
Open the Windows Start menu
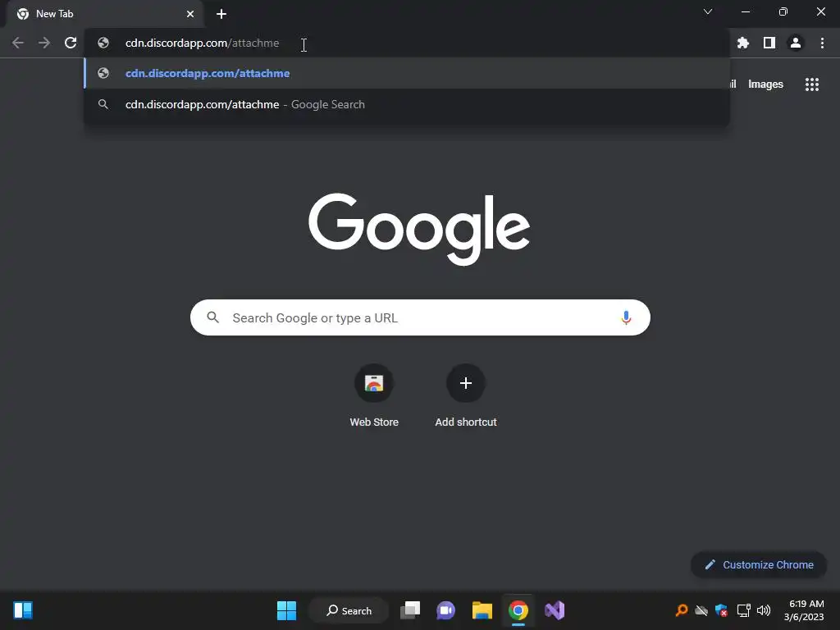coord(286,610)
